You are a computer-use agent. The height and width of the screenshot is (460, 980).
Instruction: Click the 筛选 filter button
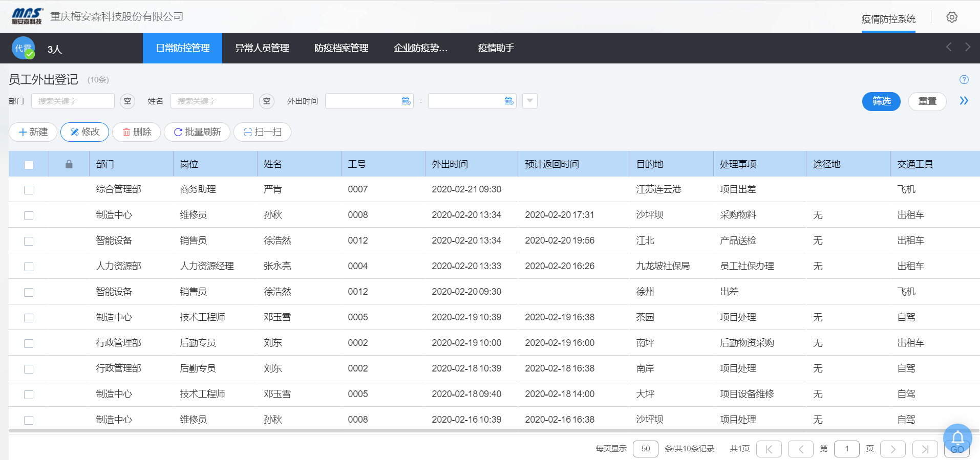coord(881,101)
